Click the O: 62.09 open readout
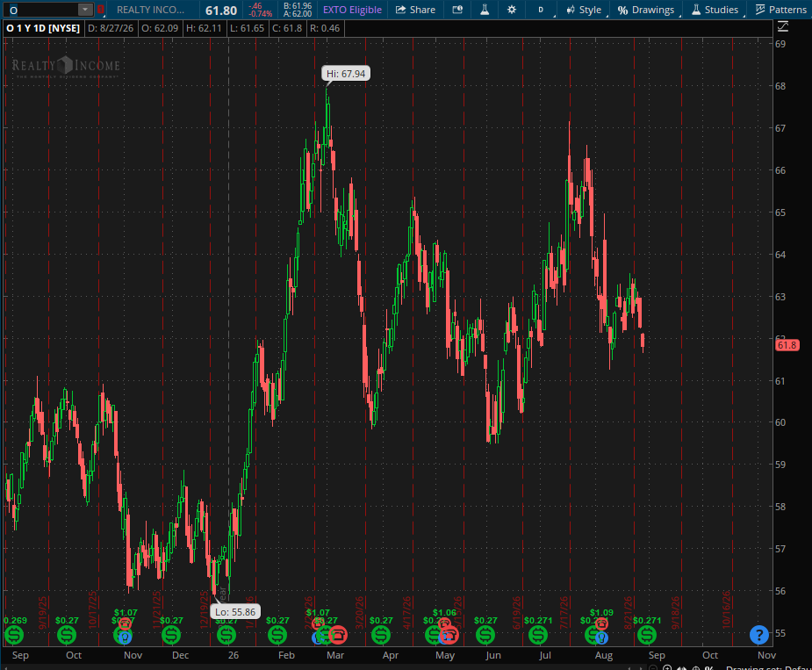The height and width of the screenshot is (670, 812). (160, 28)
